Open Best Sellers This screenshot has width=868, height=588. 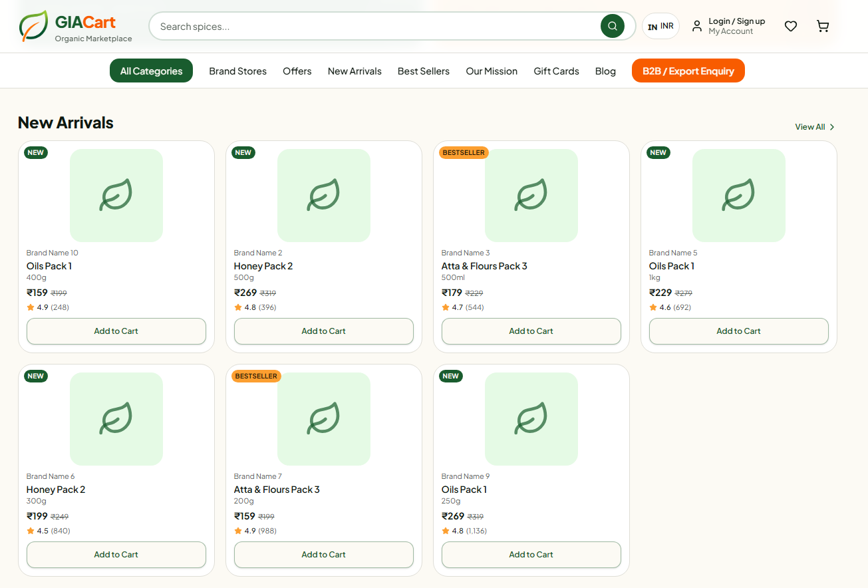424,71
